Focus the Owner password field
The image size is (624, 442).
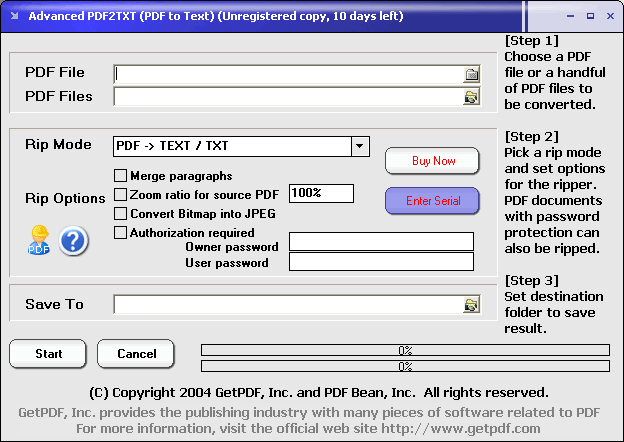pos(380,242)
